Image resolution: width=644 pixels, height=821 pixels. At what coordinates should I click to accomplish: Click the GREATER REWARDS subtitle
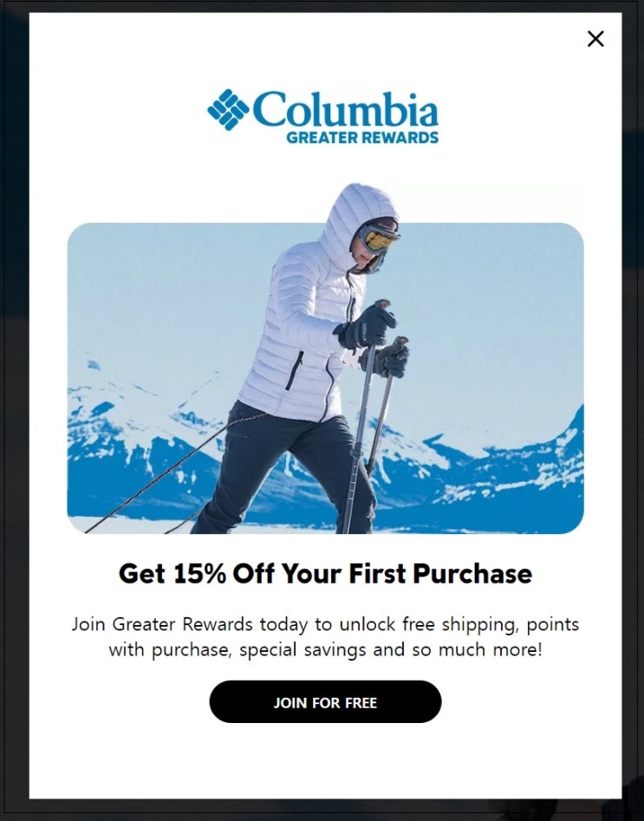362,138
